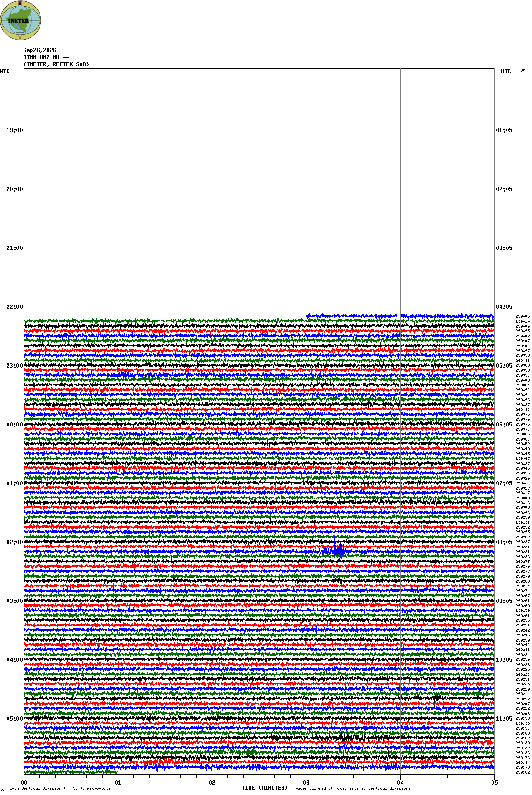Click the 22:00 local time marker
The height and width of the screenshot is (795, 532).
point(14,307)
